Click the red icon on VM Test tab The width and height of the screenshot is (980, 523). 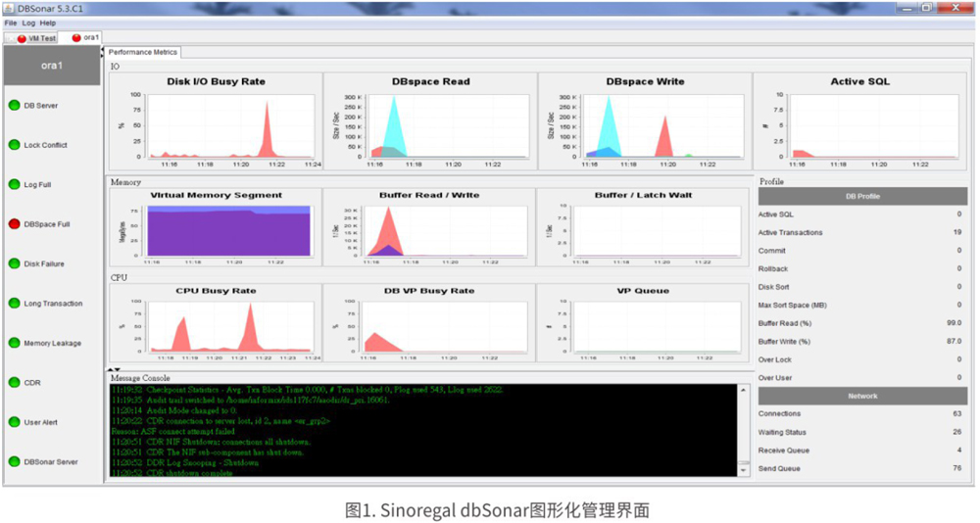(22, 39)
